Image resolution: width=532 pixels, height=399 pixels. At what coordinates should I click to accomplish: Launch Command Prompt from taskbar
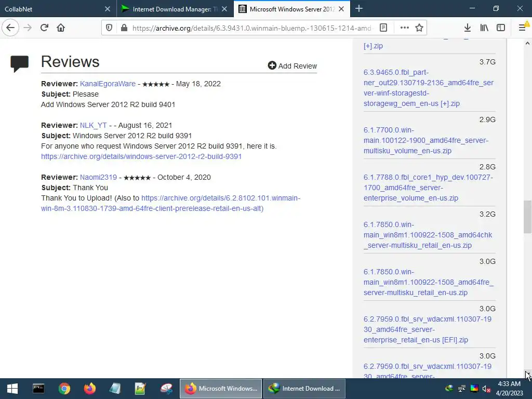tap(38, 389)
